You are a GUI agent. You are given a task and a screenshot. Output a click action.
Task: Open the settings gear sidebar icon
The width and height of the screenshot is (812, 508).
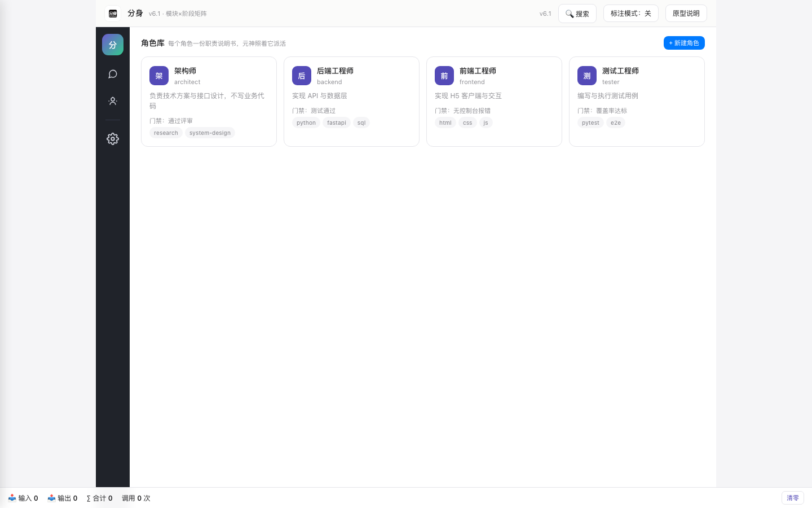click(x=113, y=139)
